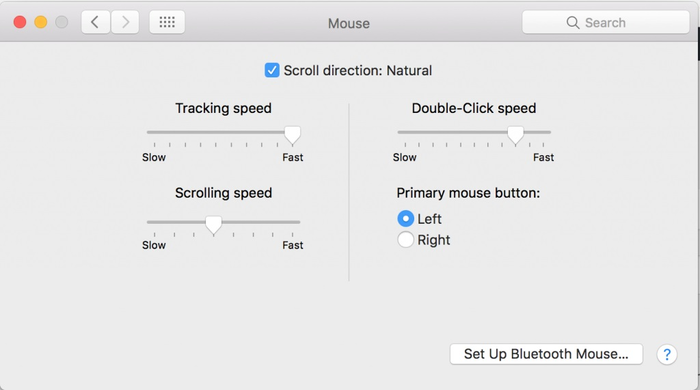
Task: Set Double-Click speed to Slow end
Action: (405, 133)
